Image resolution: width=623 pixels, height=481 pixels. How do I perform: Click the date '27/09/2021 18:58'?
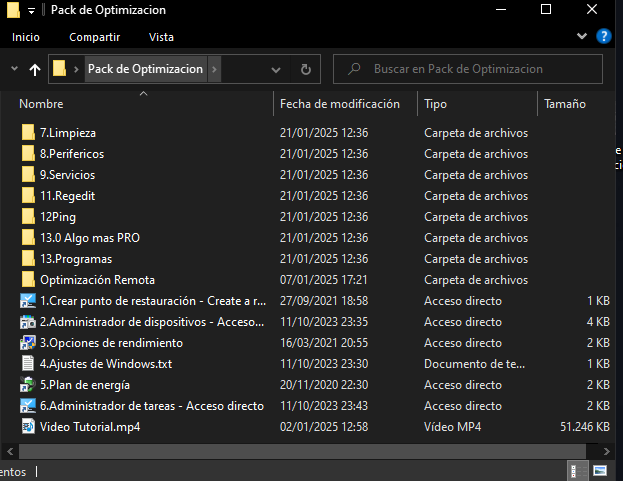pyautogui.click(x=324, y=301)
